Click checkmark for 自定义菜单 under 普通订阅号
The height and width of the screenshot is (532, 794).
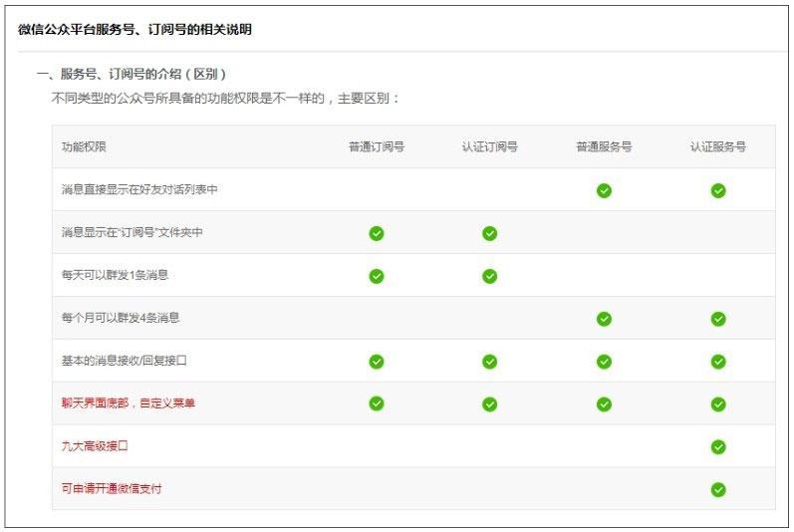377,403
